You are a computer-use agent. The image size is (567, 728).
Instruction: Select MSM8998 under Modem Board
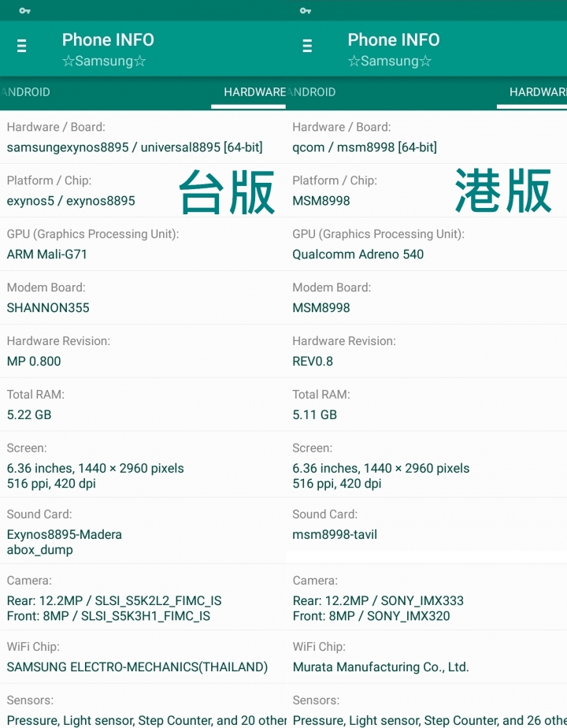321,308
